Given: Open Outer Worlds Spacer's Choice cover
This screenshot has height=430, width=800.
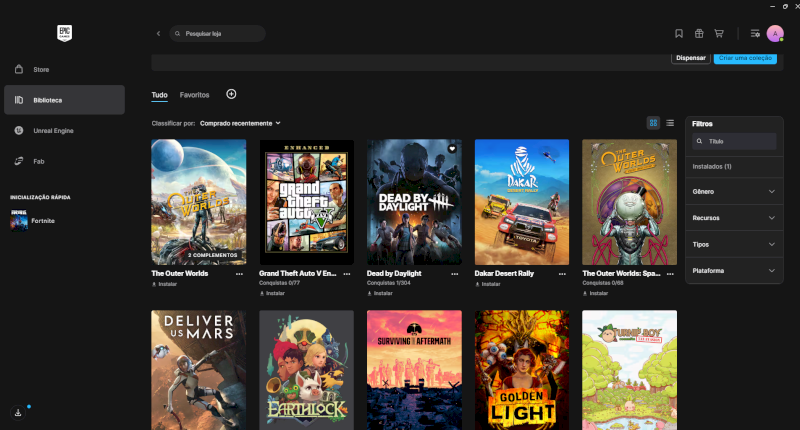Looking at the screenshot, I should coord(630,202).
